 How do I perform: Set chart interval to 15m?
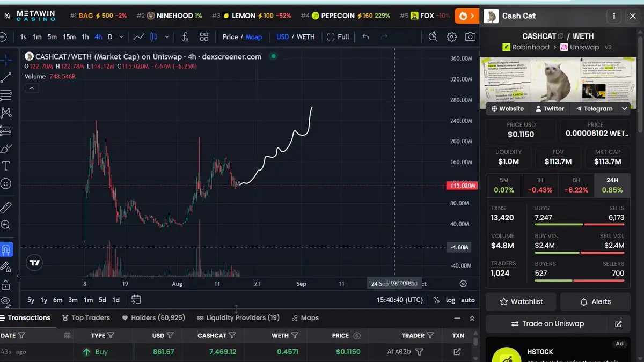click(x=69, y=37)
